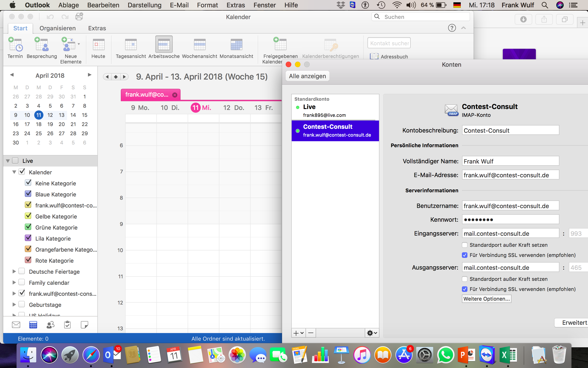The width and height of the screenshot is (588, 368).
Task: Go to previous week in calendar
Action: point(107,77)
